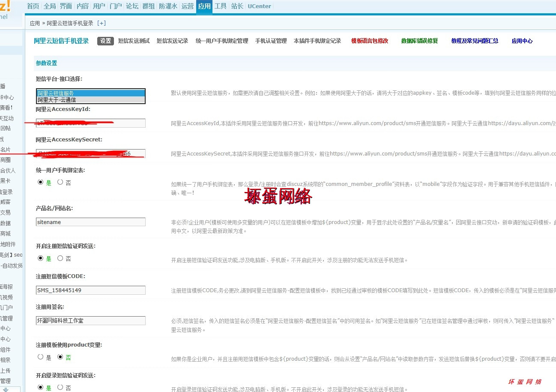Open the 群组 navigation tab
The width and height of the screenshot is (556, 392).
point(149,6)
